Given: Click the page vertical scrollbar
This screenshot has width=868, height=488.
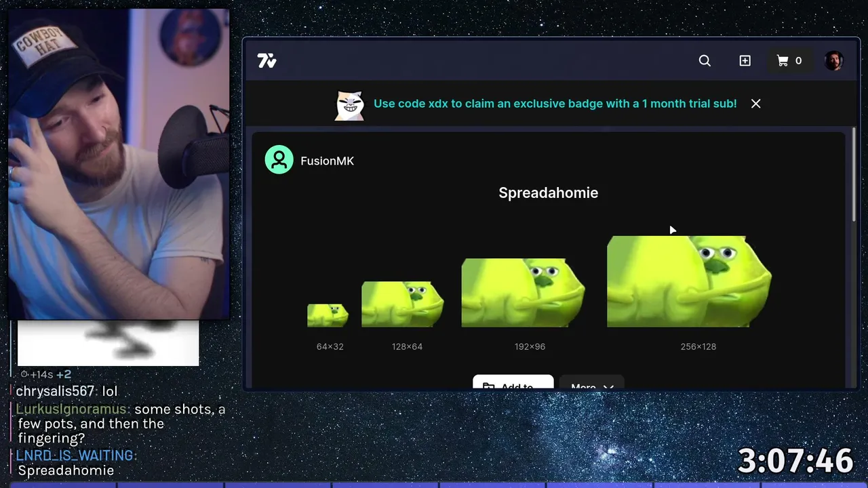Looking at the screenshot, I should [854, 174].
